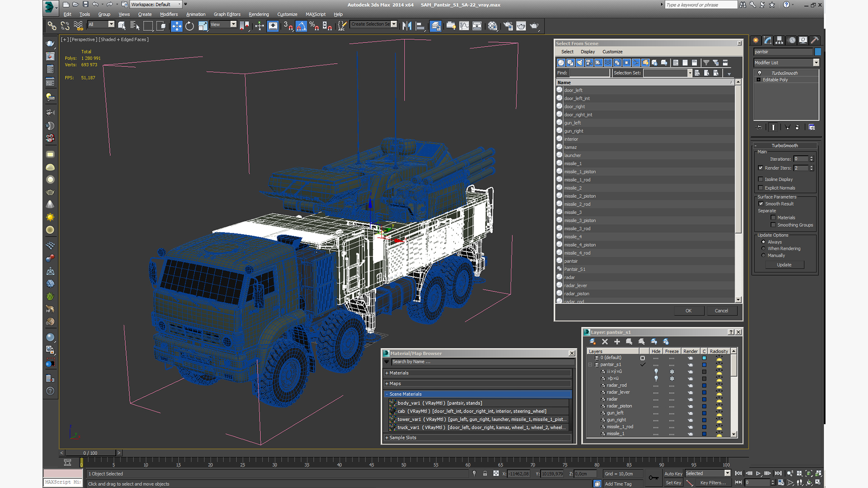The width and height of the screenshot is (868, 488).
Task: Open Select By Name toolbar icon
Action: [x=135, y=26]
